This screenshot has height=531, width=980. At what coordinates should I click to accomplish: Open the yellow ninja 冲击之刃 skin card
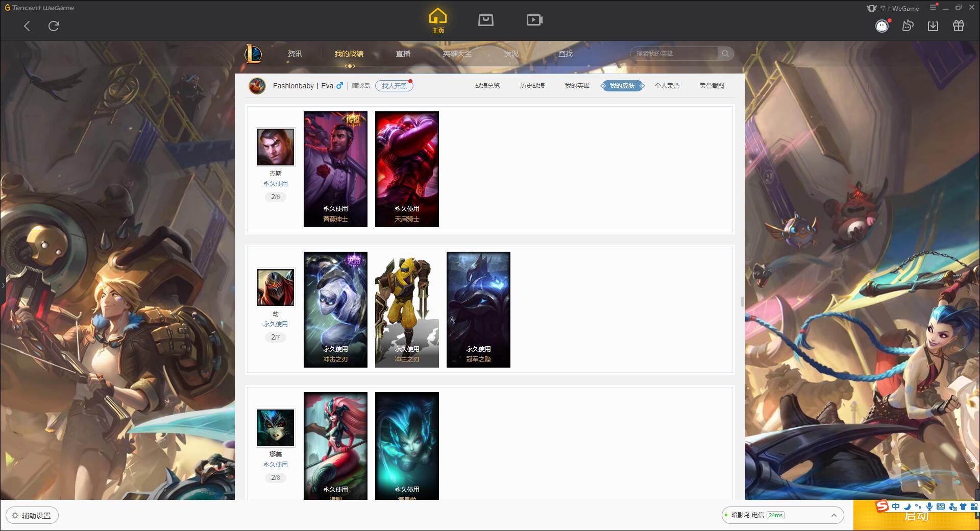pyautogui.click(x=407, y=309)
